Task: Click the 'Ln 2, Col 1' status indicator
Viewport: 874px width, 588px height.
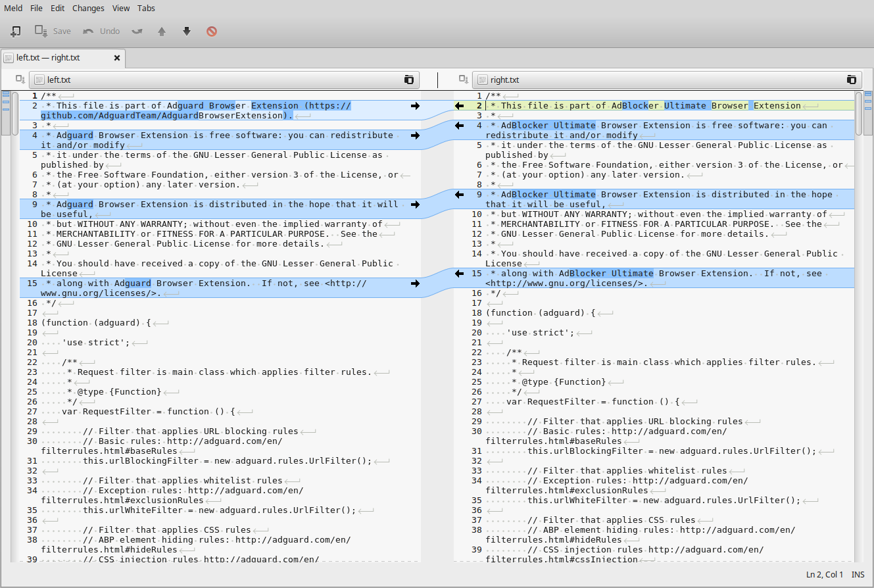Action: [x=825, y=575]
